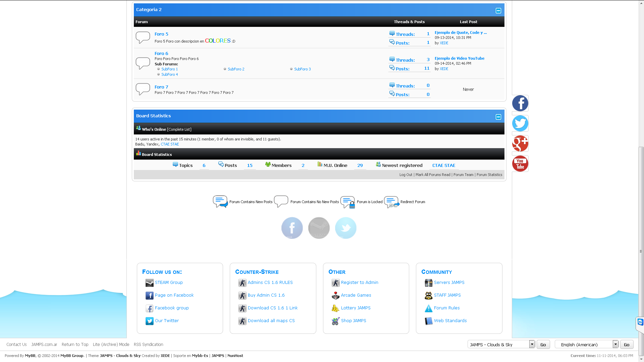This screenshot has height=362, width=644.
Task: Collapse the Categoria 2 section
Action: (498, 11)
